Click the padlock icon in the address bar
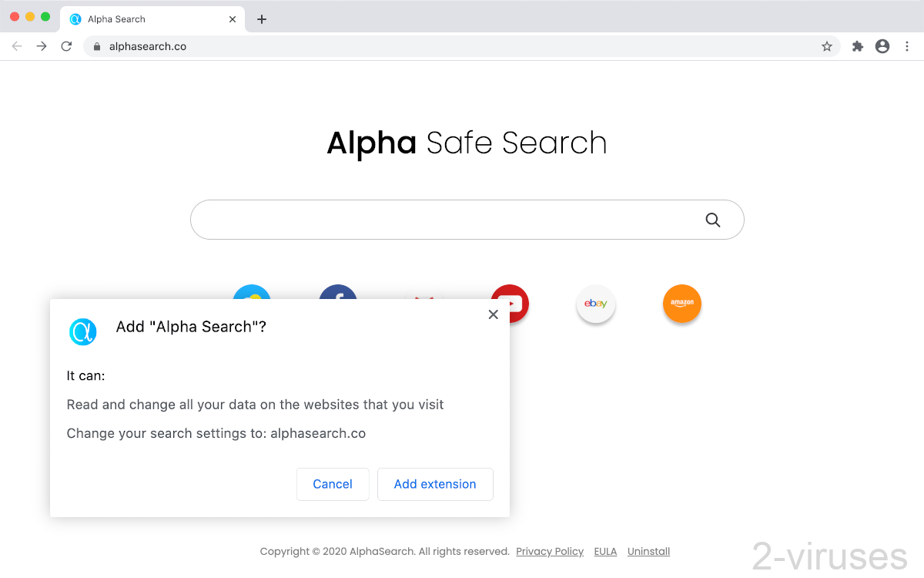This screenshot has width=924, height=578. pos(96,46)
